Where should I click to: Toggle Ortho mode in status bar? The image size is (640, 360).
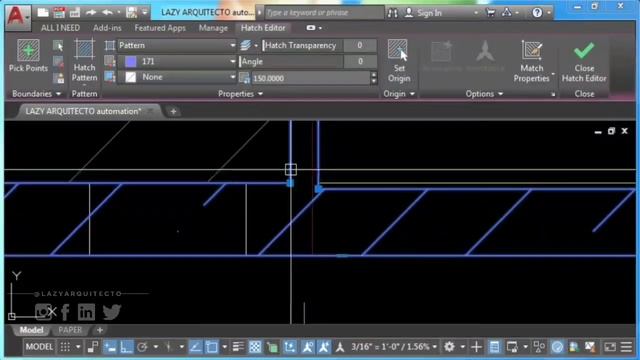click(x=127, y=347)
